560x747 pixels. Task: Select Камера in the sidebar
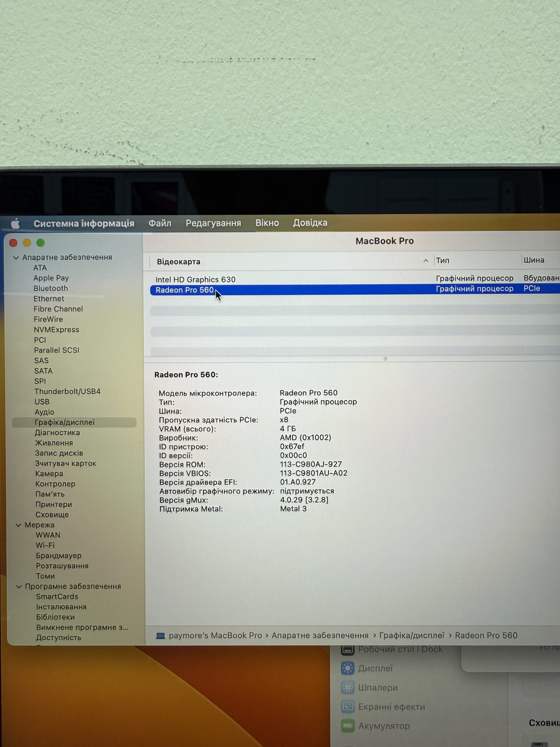[x=49, y=474]
